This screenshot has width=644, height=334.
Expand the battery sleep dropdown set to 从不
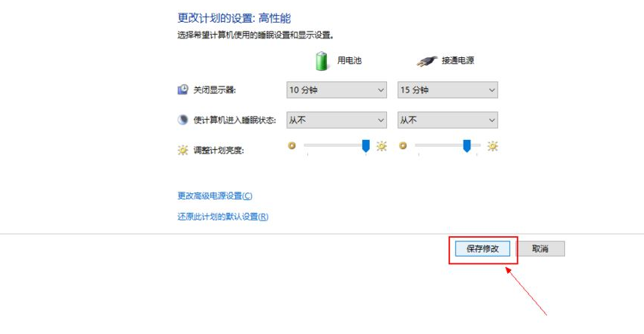pyautogui.click(x=337, y=120)
